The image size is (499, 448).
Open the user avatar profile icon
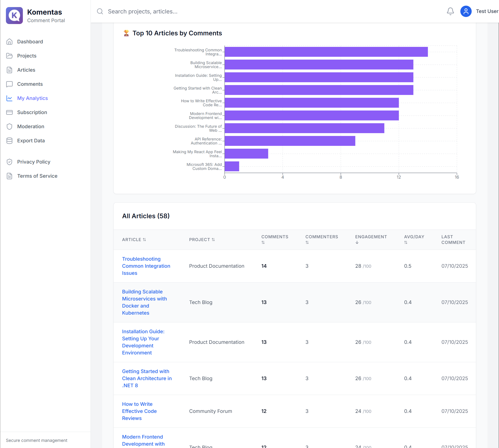click(466, 11)
